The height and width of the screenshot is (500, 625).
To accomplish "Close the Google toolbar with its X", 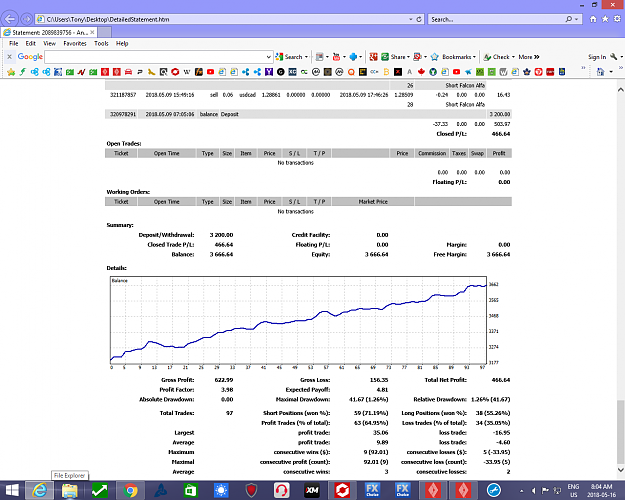I will click(9, 57).
